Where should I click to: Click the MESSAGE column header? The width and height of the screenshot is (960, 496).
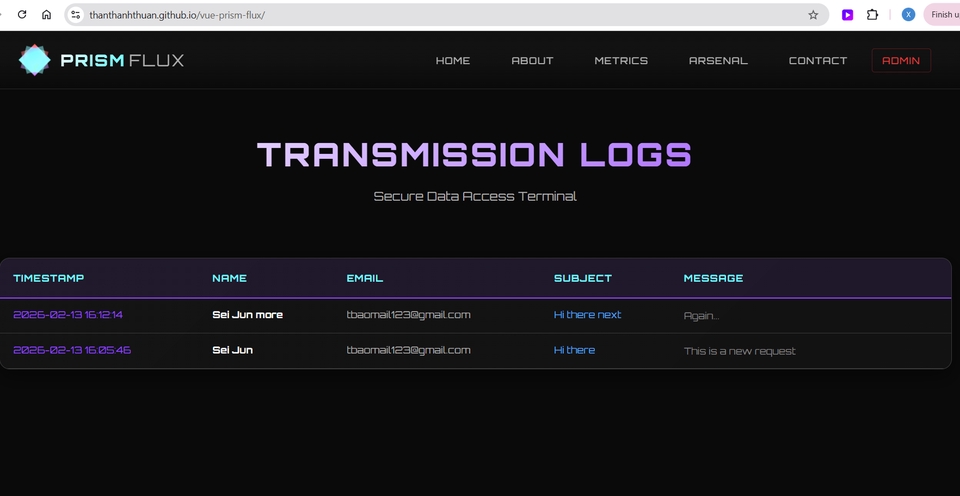pyautogui.click(x=713, y=278)
